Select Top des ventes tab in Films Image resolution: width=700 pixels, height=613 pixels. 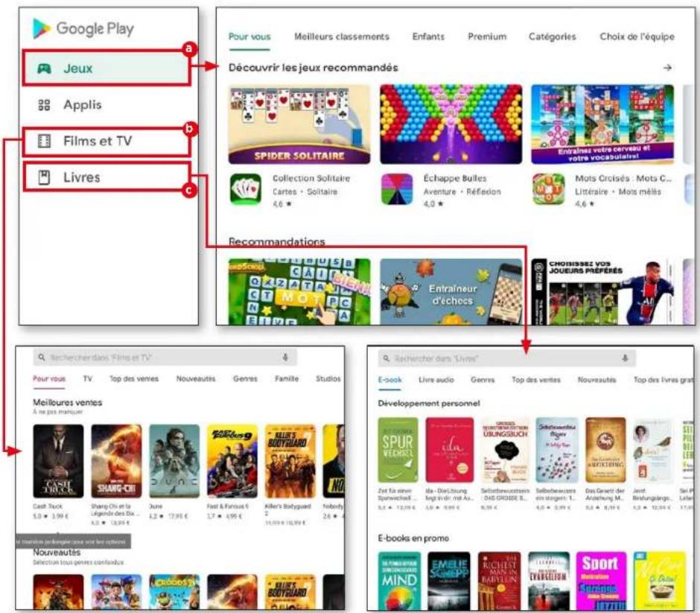tap(134, 378)
